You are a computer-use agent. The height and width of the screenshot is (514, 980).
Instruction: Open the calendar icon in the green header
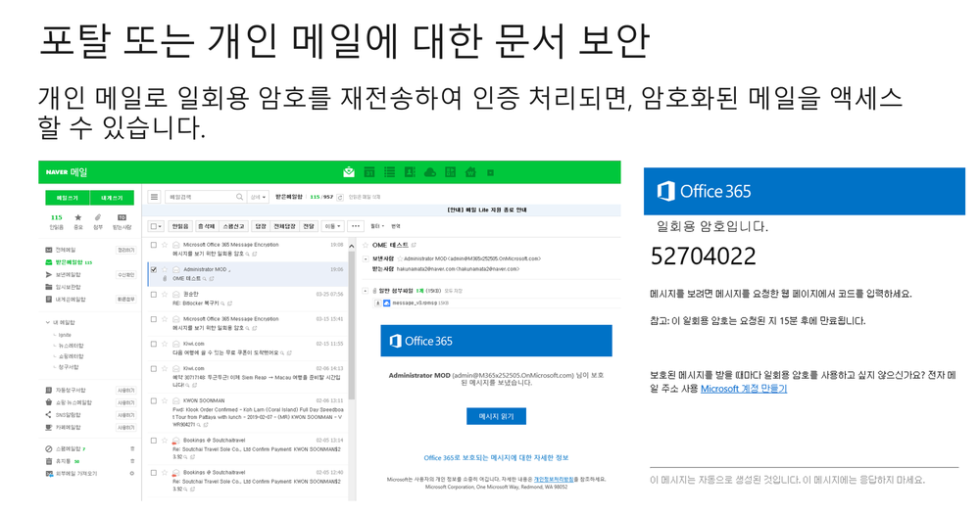pyautogui.click(x=369, y=172)
